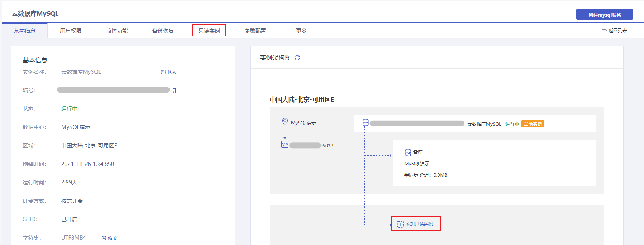Click the 运行中 status in architecture diagram
644x245 pixels.
[x=512, y=124]
